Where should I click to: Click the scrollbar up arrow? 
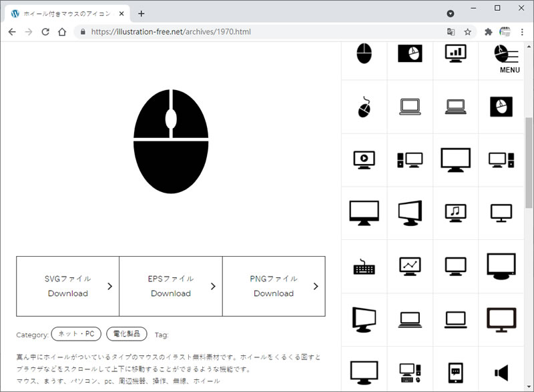[x=529, y=46]
